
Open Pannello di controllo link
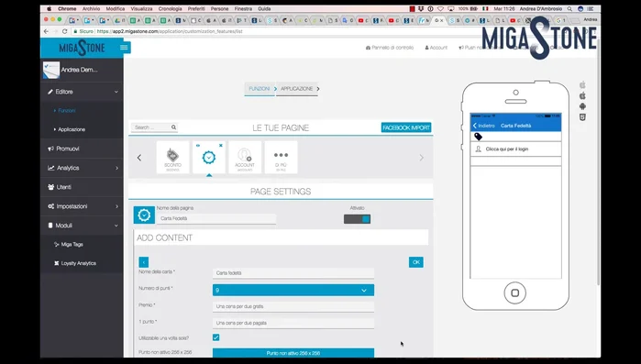(390, 48)
